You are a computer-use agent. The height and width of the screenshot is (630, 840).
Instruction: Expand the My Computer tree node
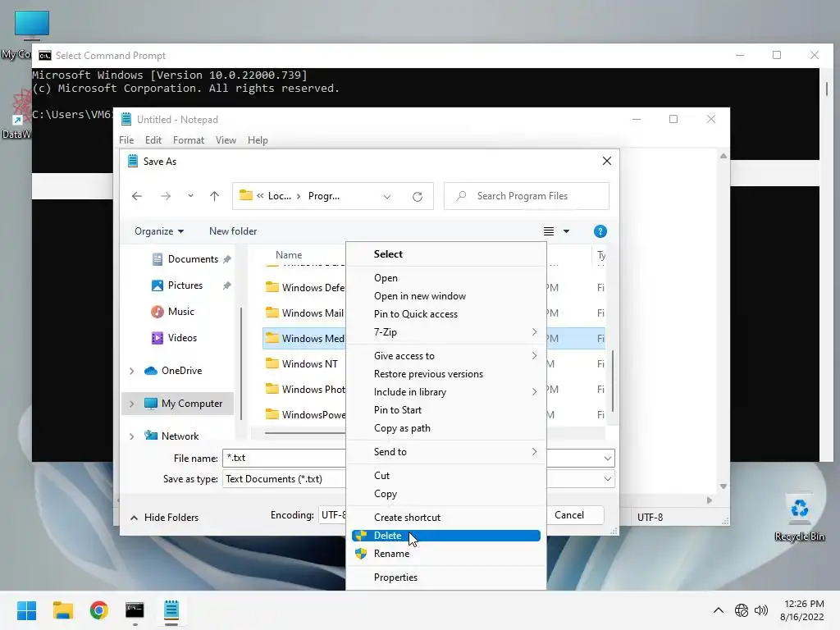point(132,404)
